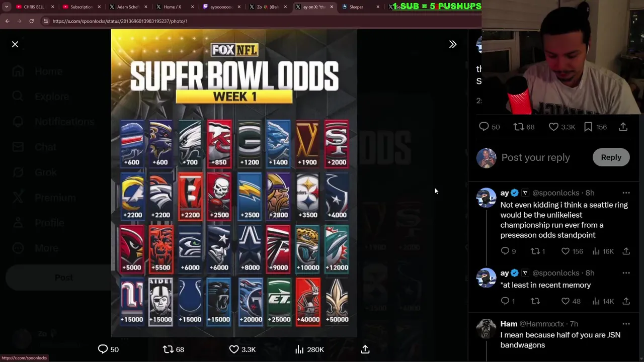Click the browser forward arrow
Viewport: 644px width, 362px height.
pyautogui.click(x=19, y=21)
